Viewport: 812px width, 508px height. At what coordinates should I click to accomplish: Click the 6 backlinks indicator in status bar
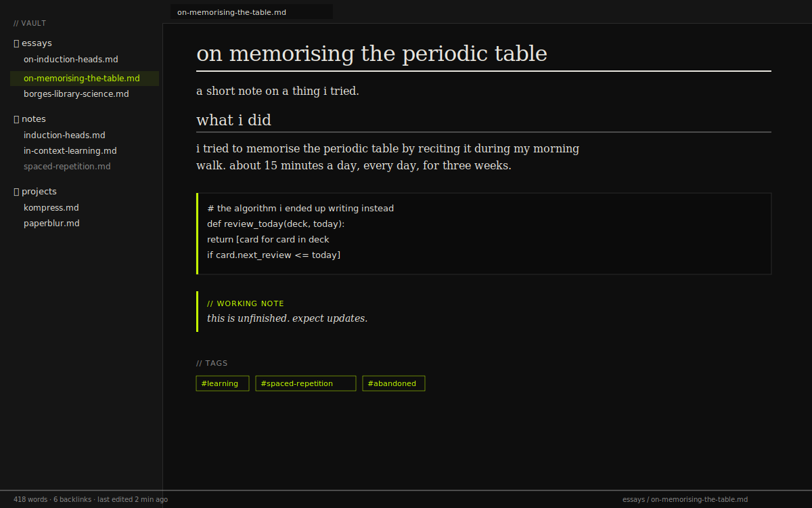71,499
